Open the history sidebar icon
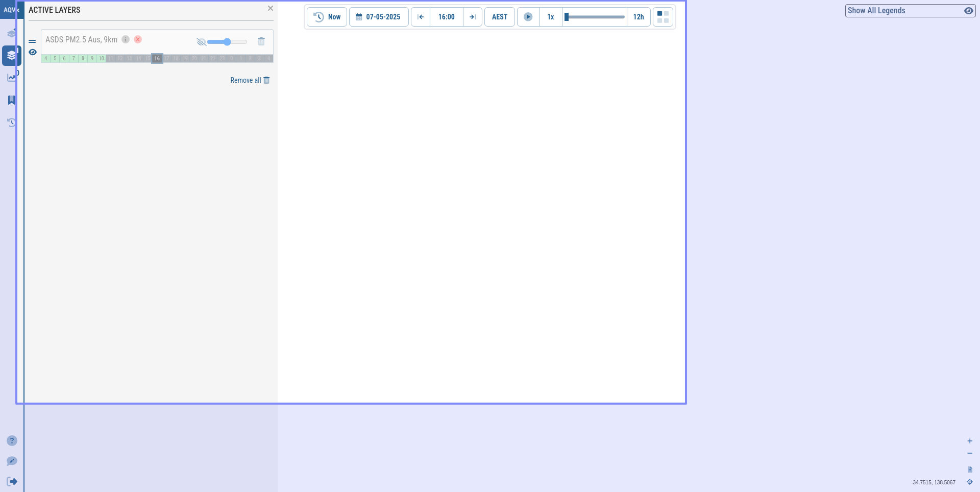Viewport: 980px width, 492px height. pos(11,123)
